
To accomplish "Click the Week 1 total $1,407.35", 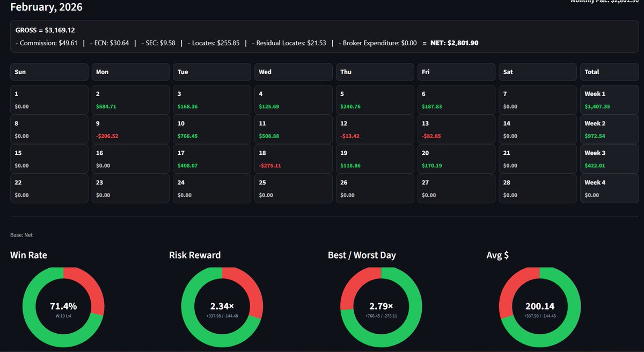I will [x=611, y=99].
